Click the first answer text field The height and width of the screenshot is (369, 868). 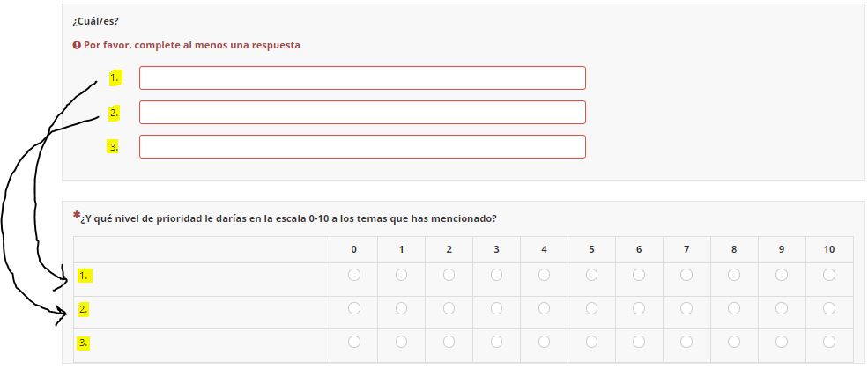[362, 78]
